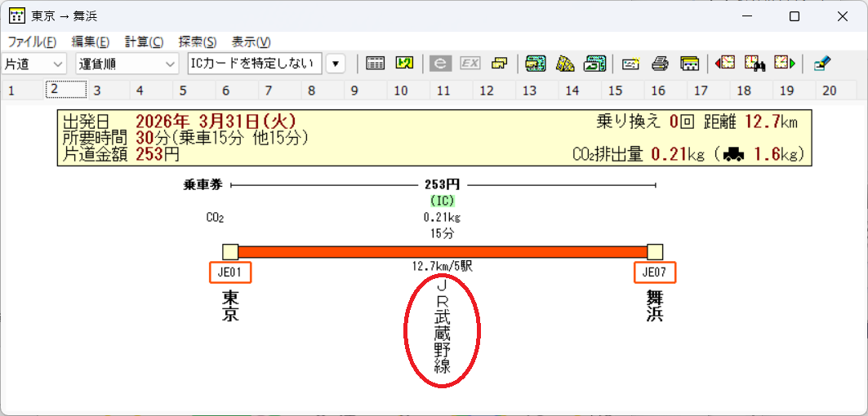Open the 片道 trip type dropdown
The height and width of the screenshot is (416, 868).
[33, 64]
